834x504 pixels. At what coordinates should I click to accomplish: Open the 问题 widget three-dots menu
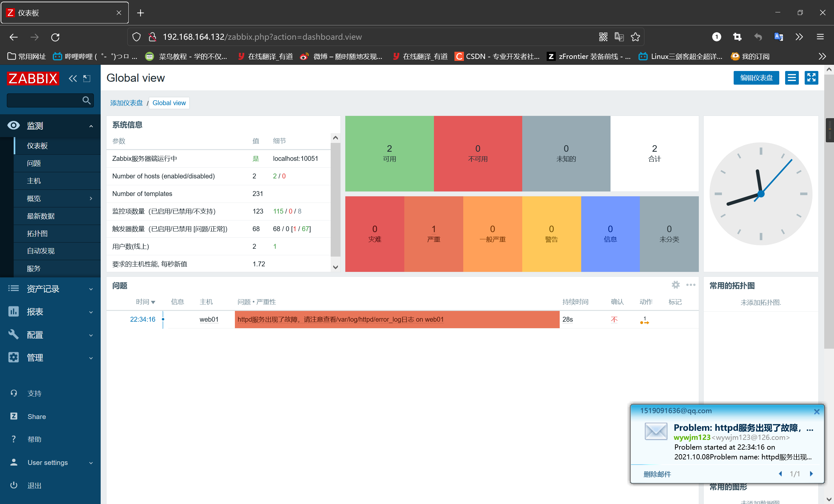point(690,285)
